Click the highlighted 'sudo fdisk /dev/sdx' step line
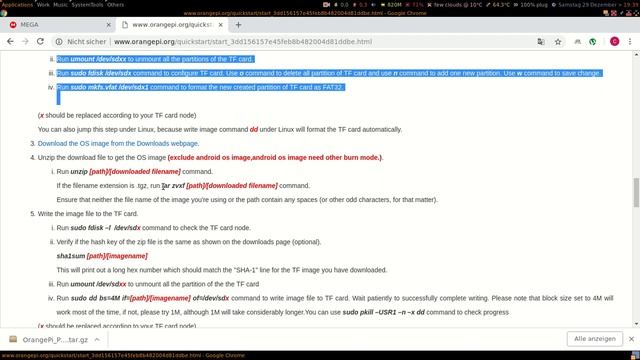 point(329,73)
